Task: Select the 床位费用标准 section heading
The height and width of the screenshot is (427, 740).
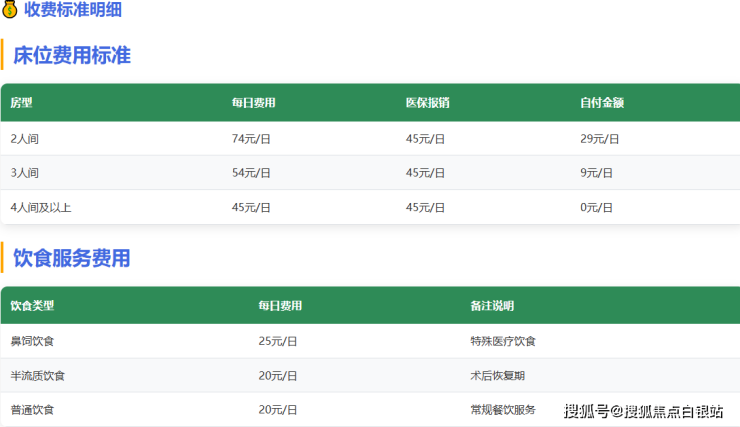Action: click(72, 55)
